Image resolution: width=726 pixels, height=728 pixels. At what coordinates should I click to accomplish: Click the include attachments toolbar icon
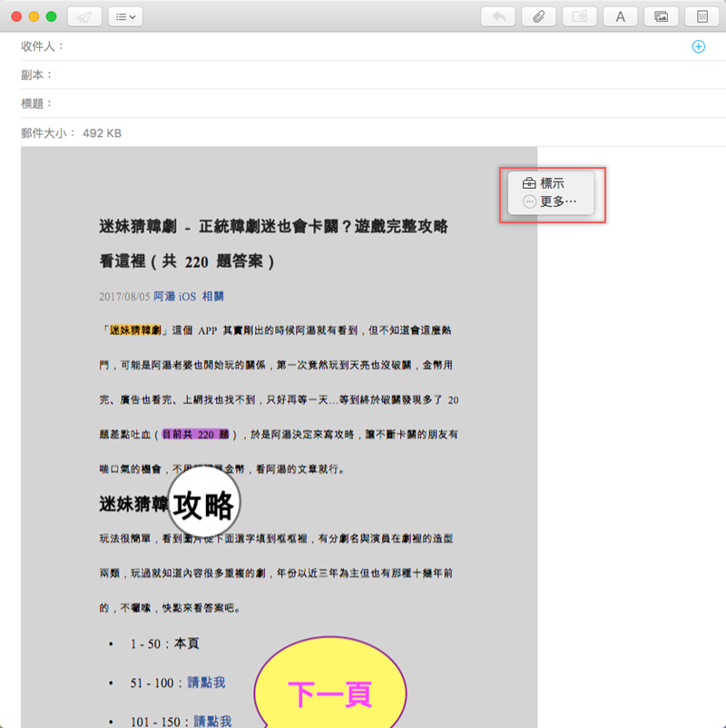click(x=579, y=17)
